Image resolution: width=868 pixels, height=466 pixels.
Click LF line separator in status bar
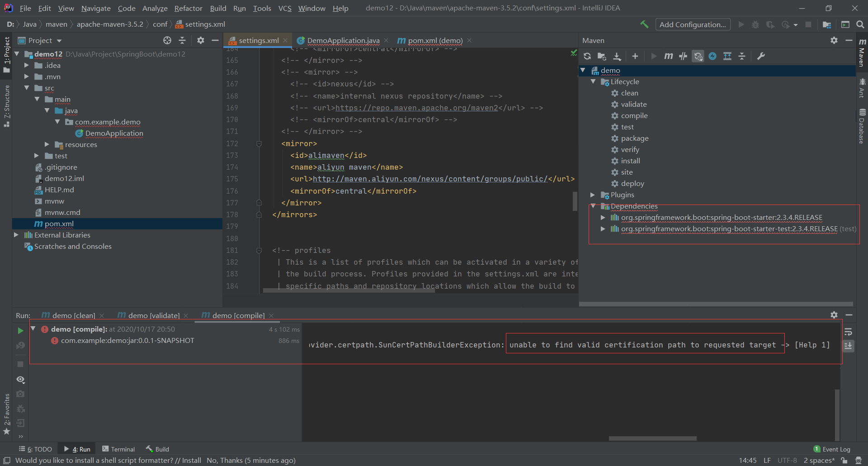tap(767, 461)
